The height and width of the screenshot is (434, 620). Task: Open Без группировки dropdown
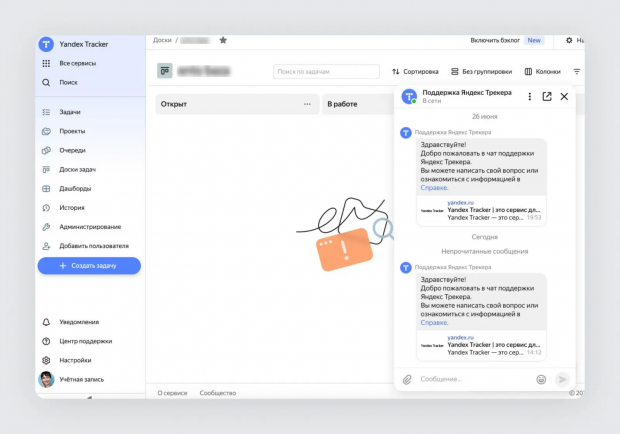pos(482,72)
